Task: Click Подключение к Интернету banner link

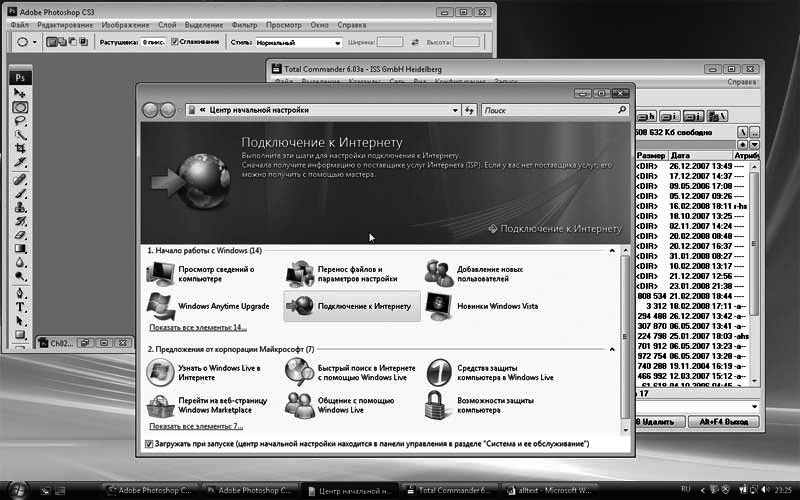Action: 555,229
